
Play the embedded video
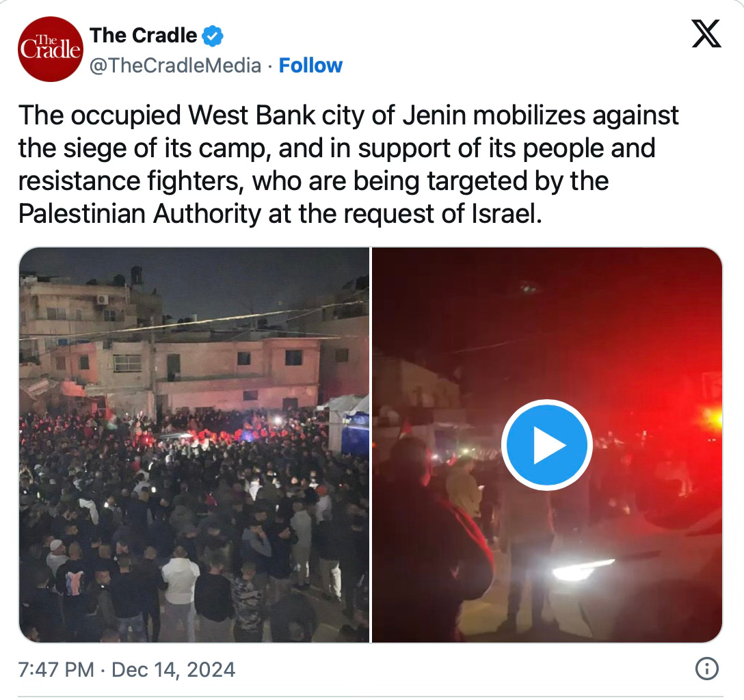546,445
